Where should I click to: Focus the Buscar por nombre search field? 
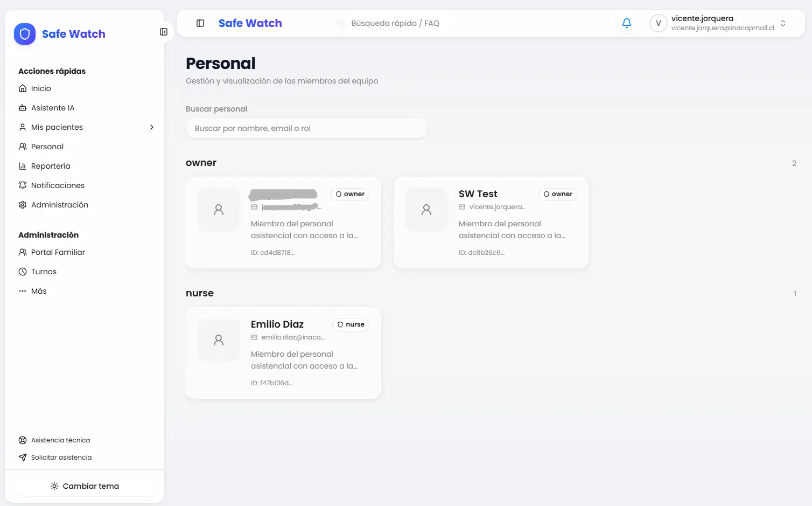click(306, 128)
